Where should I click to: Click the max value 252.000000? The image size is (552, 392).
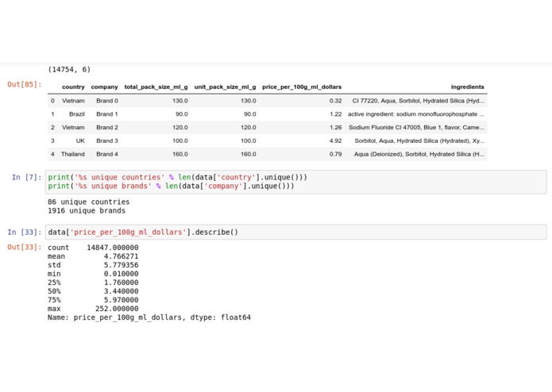(x=117, y=309)
